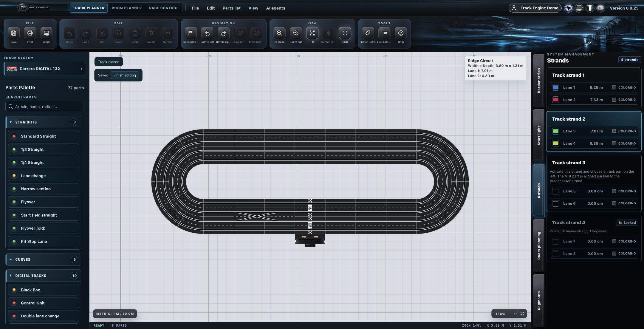Viewport: 644px width, 329px height.
Task: Click the Rotate left icon
Action: coord(207,33)
